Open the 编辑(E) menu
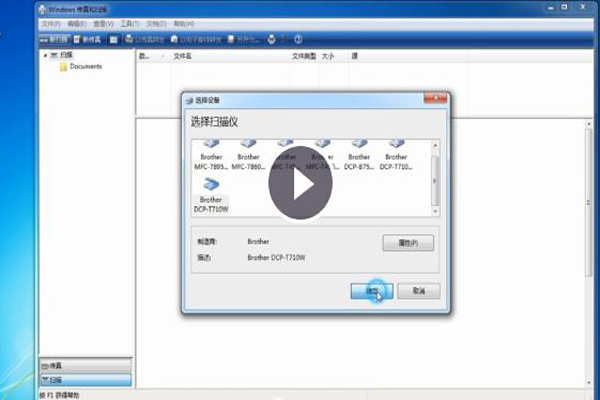 pyautogui.click(x=77, y=24)
